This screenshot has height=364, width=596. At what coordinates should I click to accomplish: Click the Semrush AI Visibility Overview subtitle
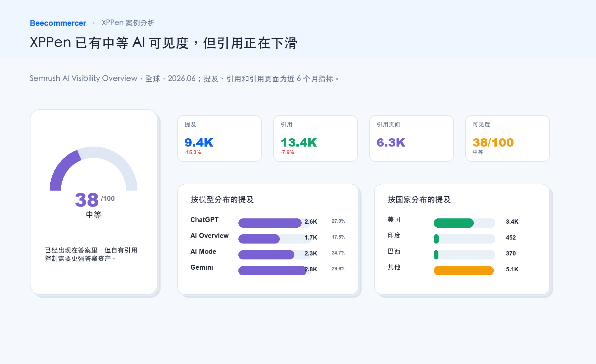pyautogui.click(x=184, y=78)
